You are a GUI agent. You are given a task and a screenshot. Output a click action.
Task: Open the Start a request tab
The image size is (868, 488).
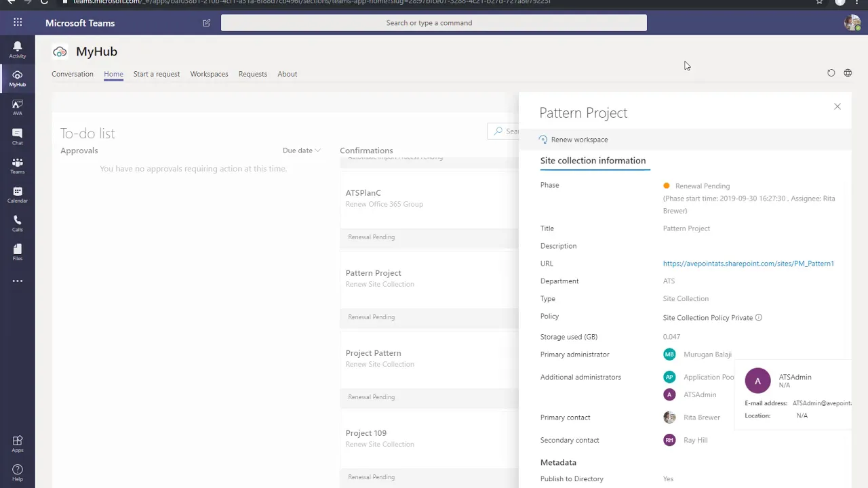coord(157,74)
